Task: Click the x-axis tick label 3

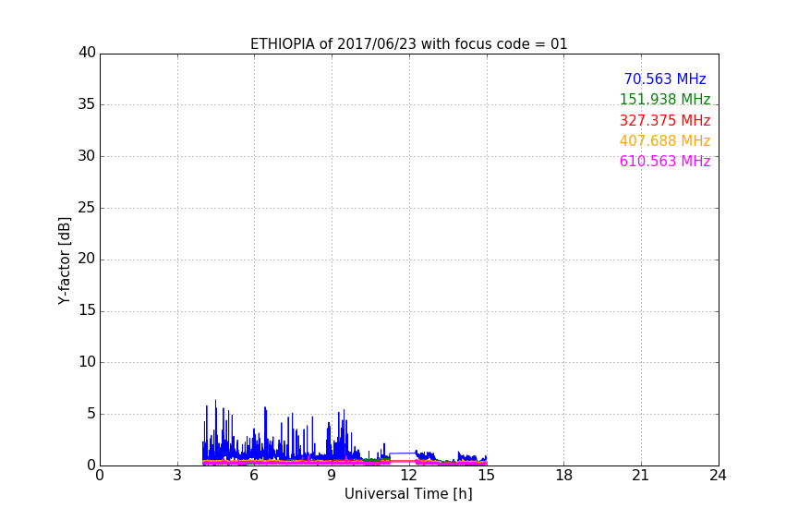Action: point(177,476)
